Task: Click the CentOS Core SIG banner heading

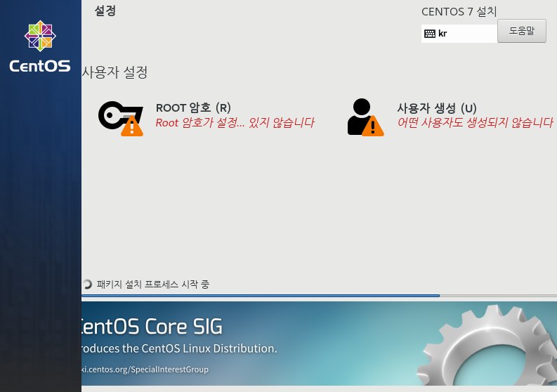Action: (x=152, y=326)
